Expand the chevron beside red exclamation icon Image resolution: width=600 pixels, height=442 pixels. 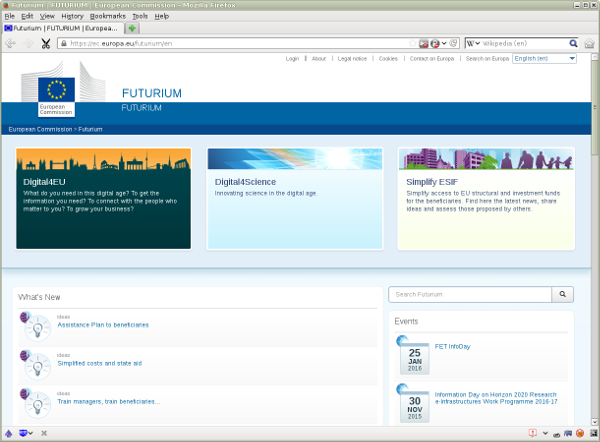coord(545,433)
